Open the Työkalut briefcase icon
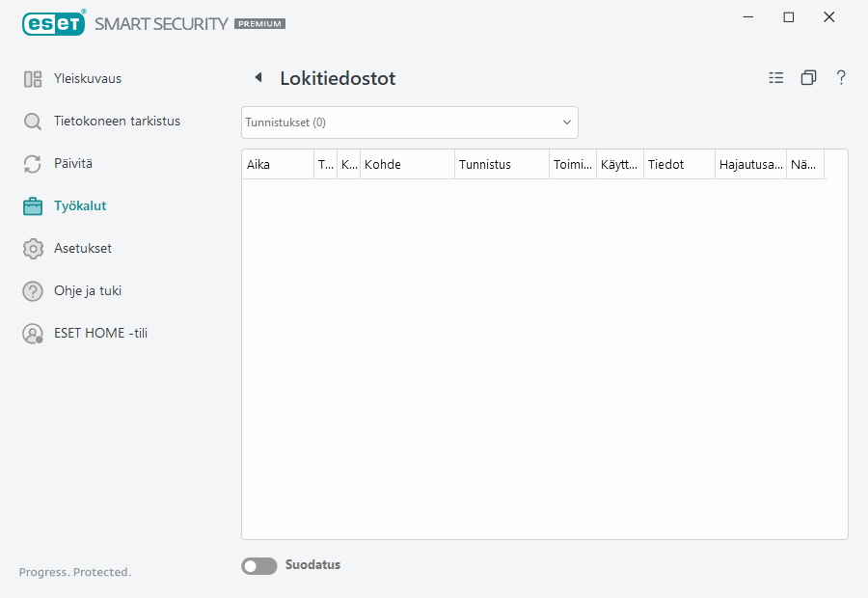Image resolution: width=868 pixels, height=598 pixels. click(x=33, y=205)
